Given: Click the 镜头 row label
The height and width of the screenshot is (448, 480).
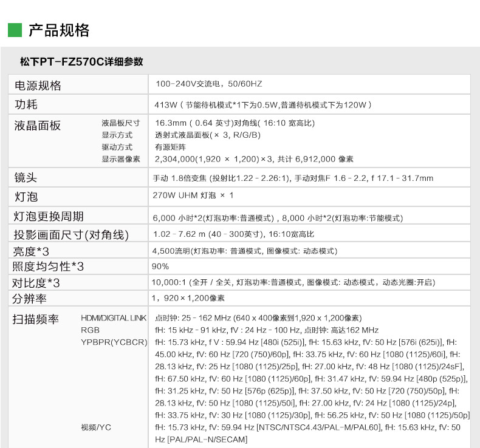Looking at the screenshot, I should [26, 178].
